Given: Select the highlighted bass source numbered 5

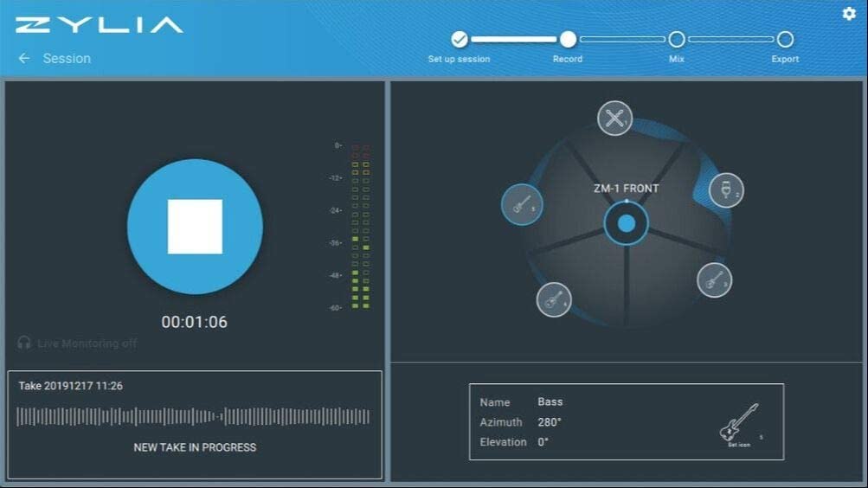Looking at the screenshot, I should tap(522, 205).
